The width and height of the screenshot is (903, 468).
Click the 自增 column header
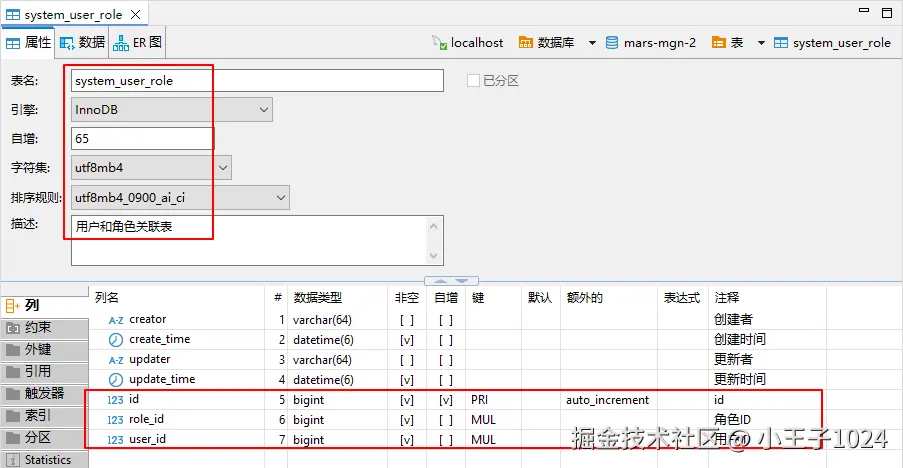coord(446,298)
